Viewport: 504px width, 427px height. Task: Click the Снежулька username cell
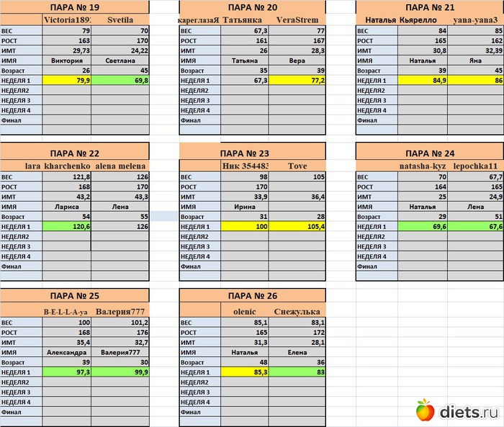pos(297,312)
